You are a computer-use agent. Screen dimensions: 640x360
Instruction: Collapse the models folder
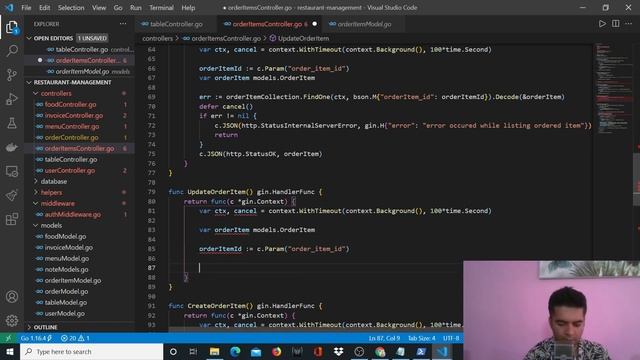36,225
